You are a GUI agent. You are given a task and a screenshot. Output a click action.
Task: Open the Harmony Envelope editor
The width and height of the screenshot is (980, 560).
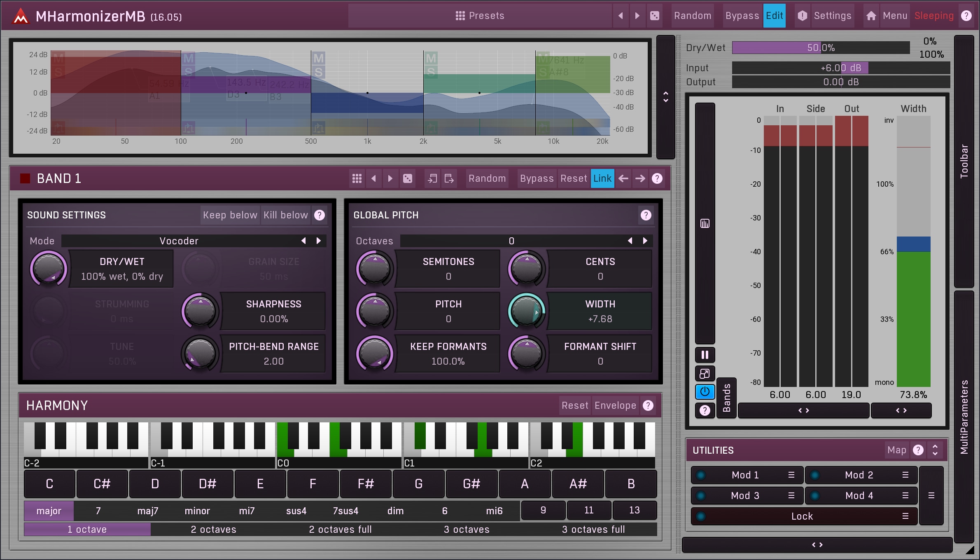[x=615, y=405]
